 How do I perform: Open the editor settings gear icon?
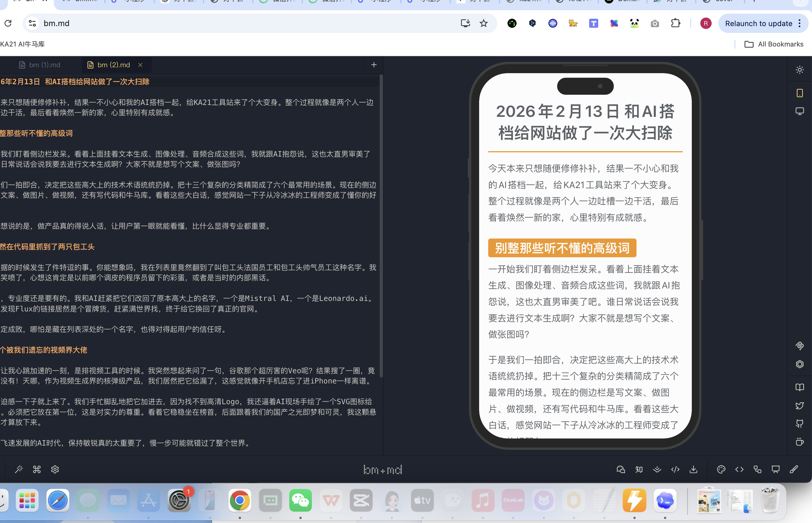[55, 469]
